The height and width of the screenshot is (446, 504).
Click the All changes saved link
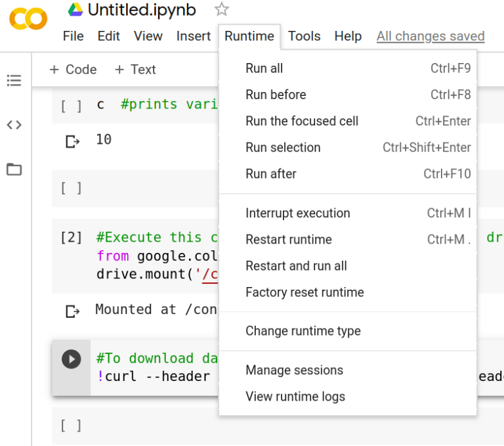click(430, 36)
